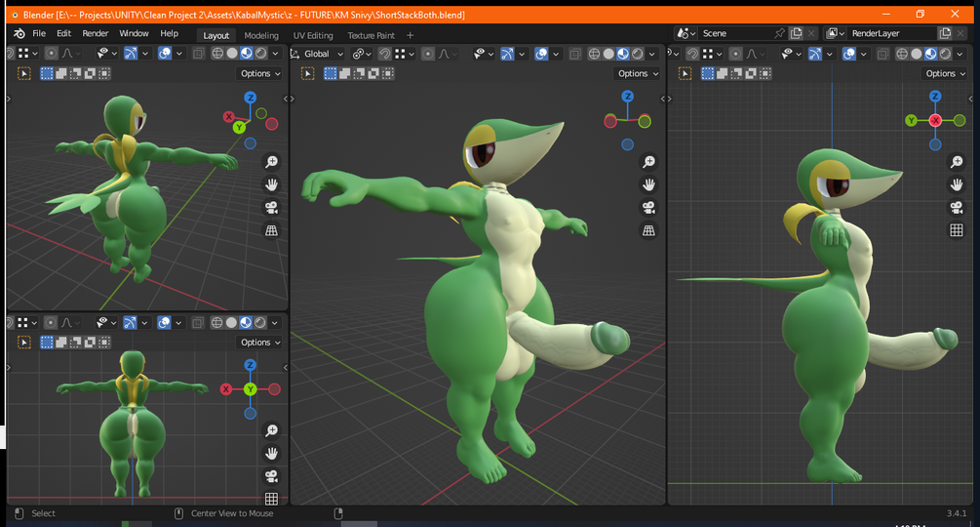The width and height of the screenshot is (980, 527).
Task: Open the Edit menu
Action: click(x=63, y=34)
